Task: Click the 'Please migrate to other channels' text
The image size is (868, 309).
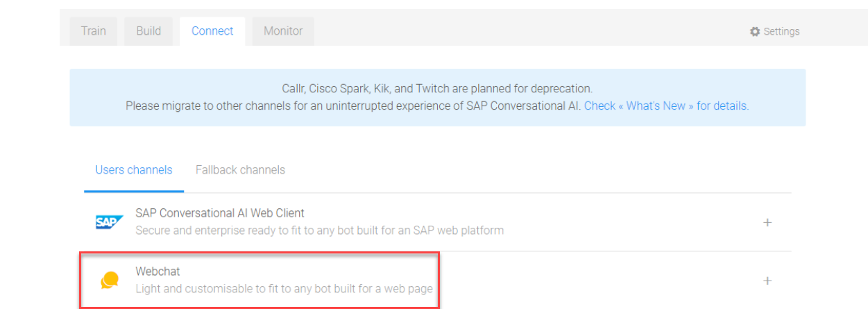Action: click(x=354, y=106)
